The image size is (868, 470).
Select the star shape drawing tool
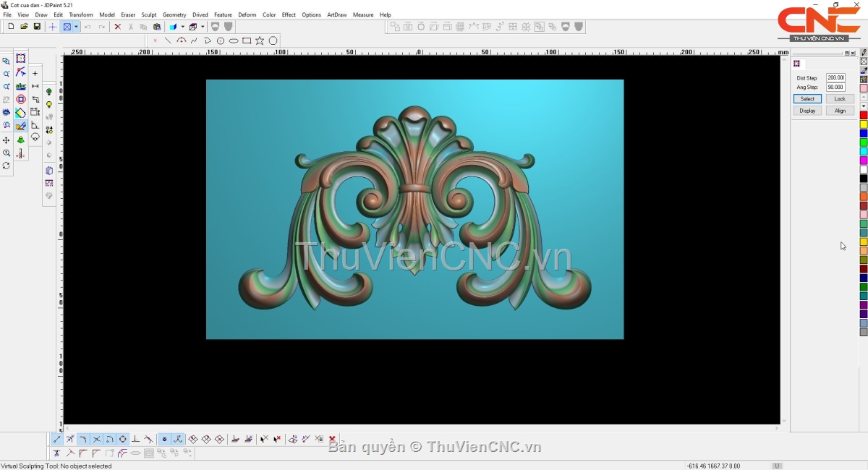pos(260,40)
